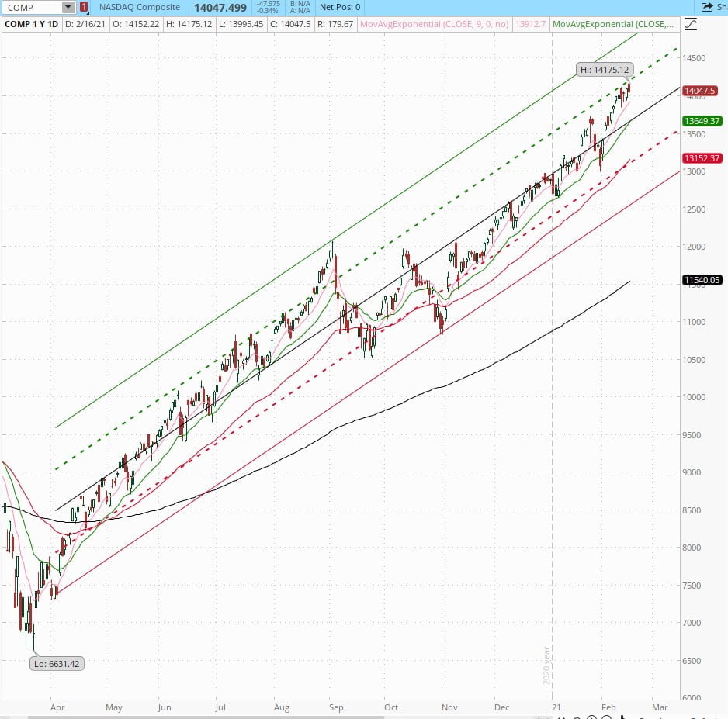
Task: Click the COMP symbol input field
Action: pos(31,8)
